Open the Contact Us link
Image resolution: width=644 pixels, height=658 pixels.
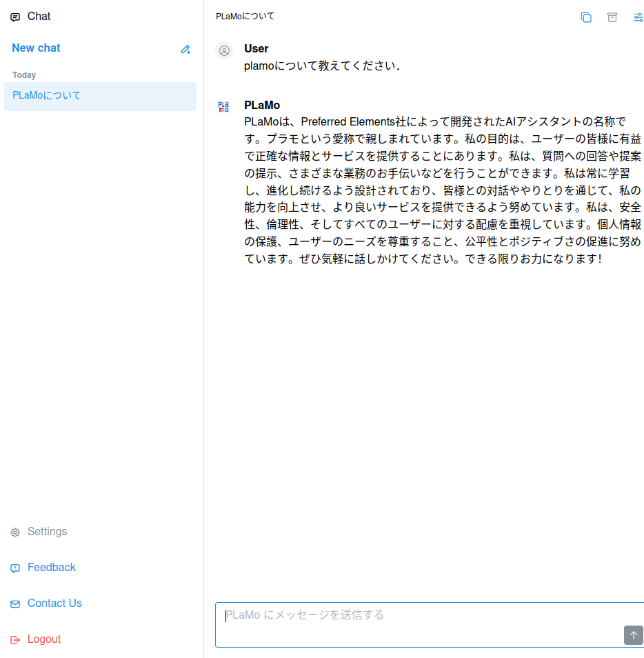click(x=54, y=603)
